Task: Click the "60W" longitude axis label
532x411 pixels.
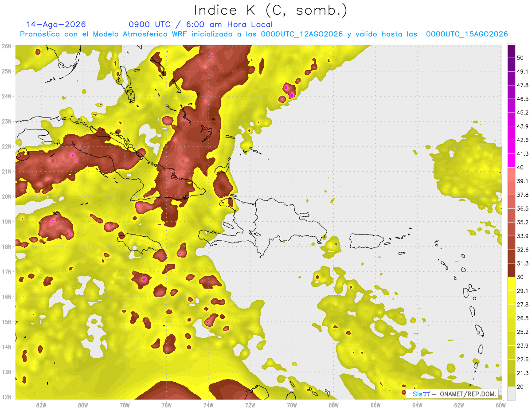Action: (501, 405)
